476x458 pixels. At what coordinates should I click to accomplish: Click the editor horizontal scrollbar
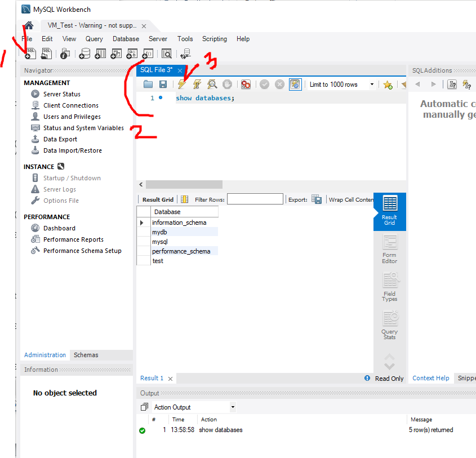pos(184,184)
